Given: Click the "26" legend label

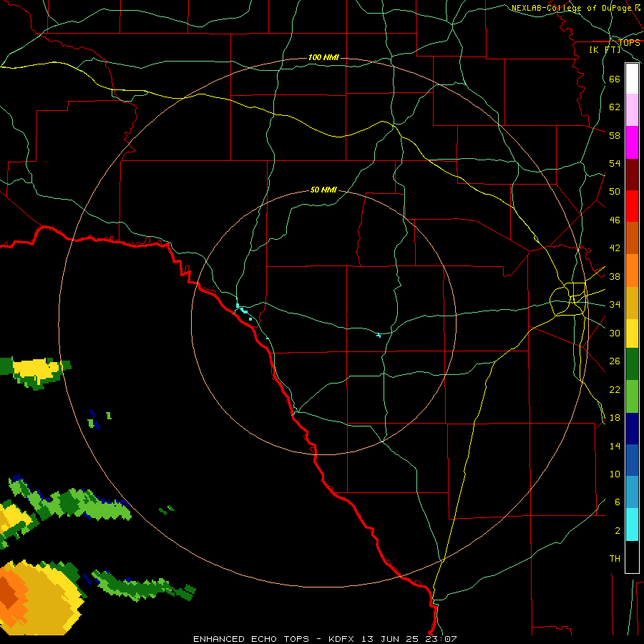Looking at the screenshot, I should [x=615, y=361].
